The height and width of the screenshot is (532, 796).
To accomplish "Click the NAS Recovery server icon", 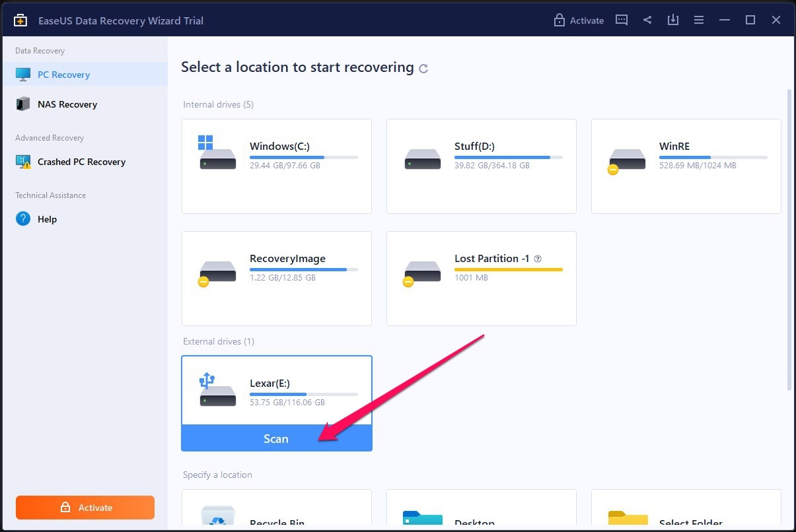I will 23,104.
